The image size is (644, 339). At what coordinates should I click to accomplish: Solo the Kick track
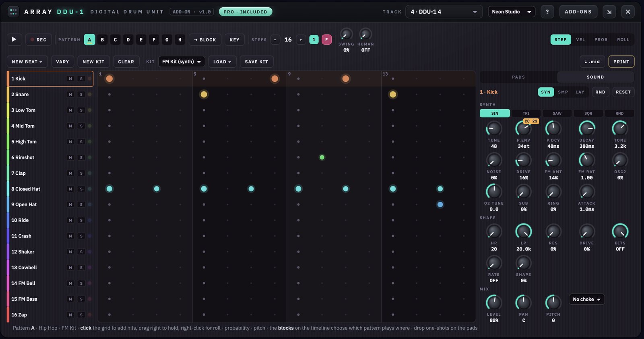81,79
